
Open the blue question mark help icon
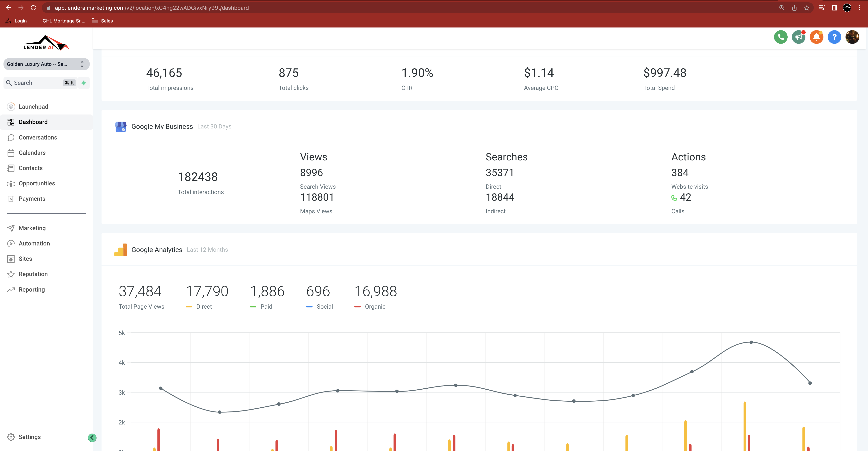pos(834,37)
